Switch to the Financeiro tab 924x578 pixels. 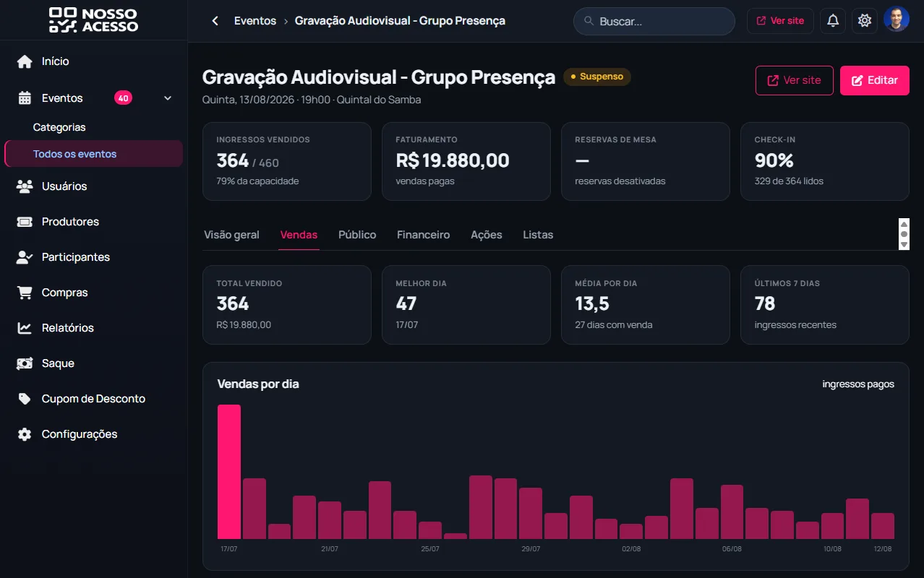[x=423, y=235]
